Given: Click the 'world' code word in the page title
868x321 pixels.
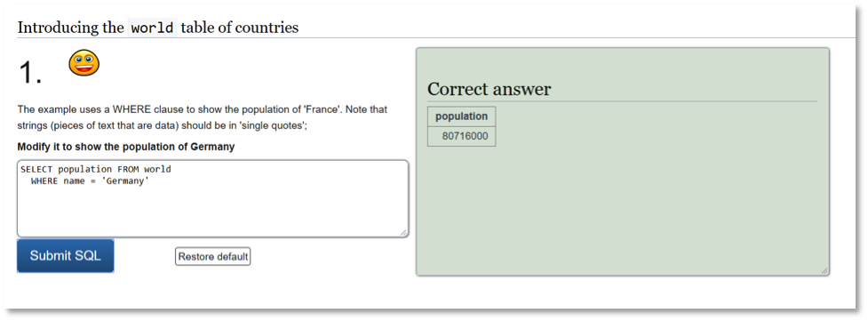Looking at the screenshot, I should click(x=152, y=28).
